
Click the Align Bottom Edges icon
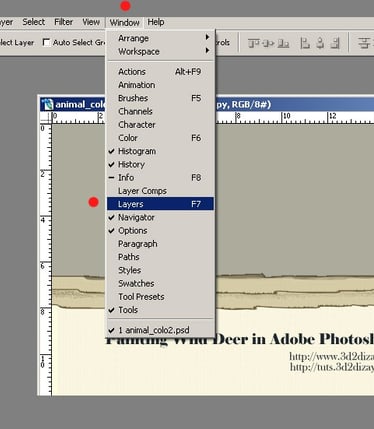pos(283,43)
